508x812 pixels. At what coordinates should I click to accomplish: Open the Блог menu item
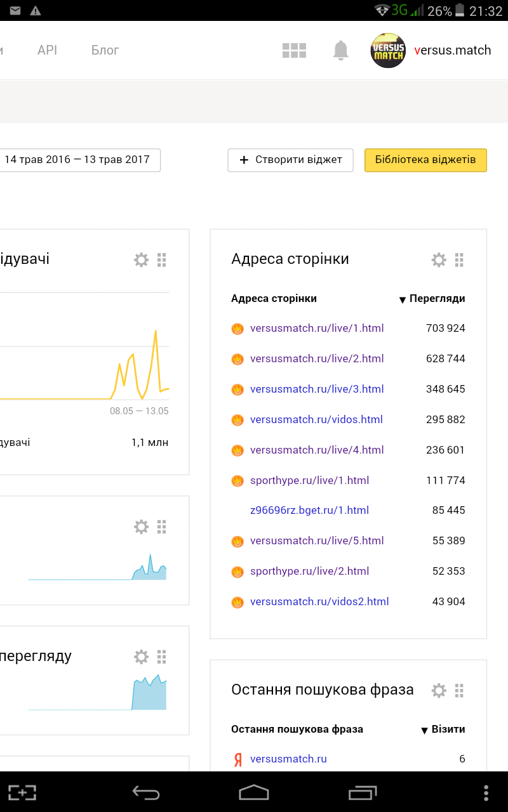[105, 50]
